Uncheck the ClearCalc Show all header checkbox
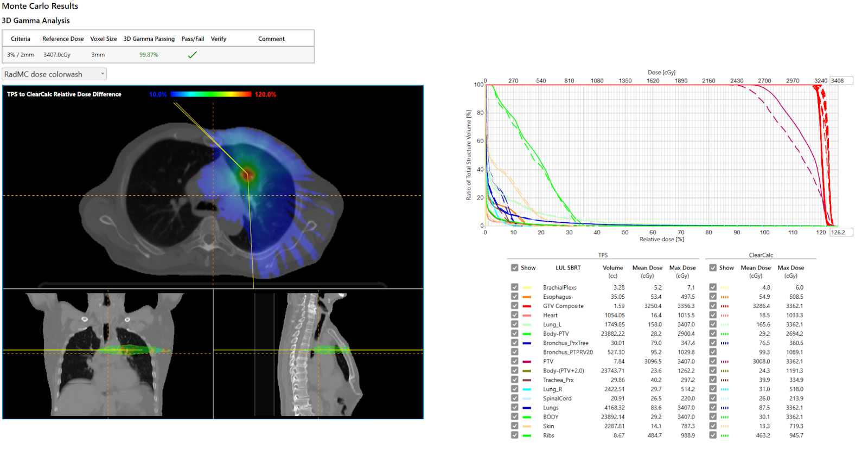The height and width of the screenshot is (462, 868). coord(713,268)
